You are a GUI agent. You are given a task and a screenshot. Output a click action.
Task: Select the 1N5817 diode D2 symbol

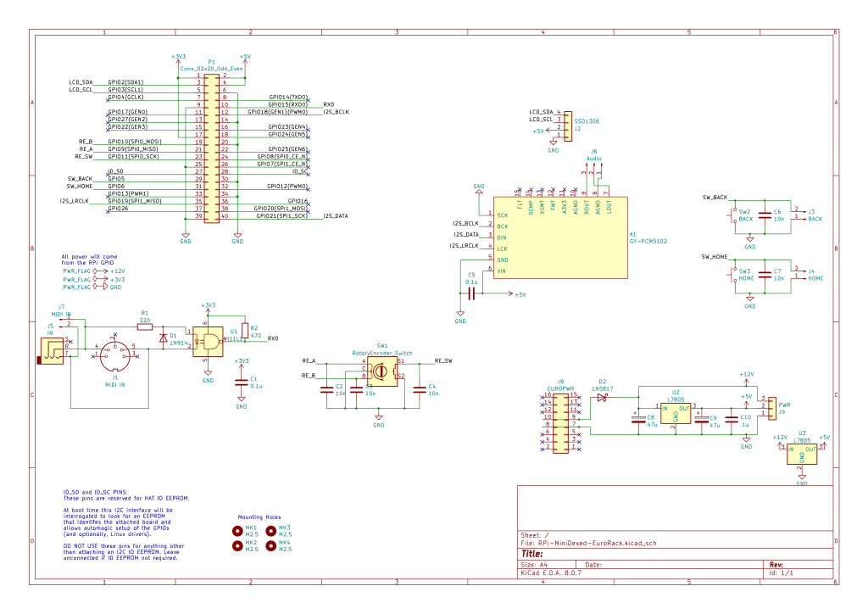tap(603, 396)
